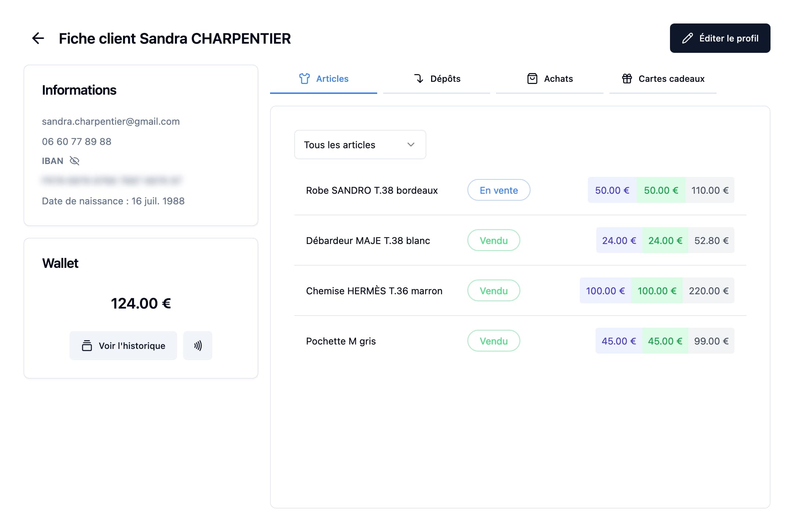
Task: Click the back arrow icon
Action: 38,38
